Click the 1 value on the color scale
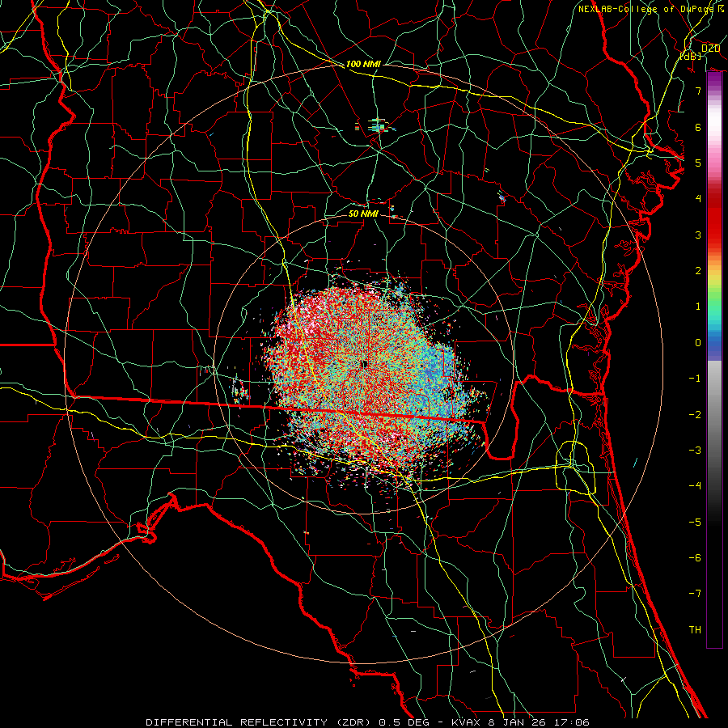Viewport: 728px width, 728px height. tap(698, 307)
